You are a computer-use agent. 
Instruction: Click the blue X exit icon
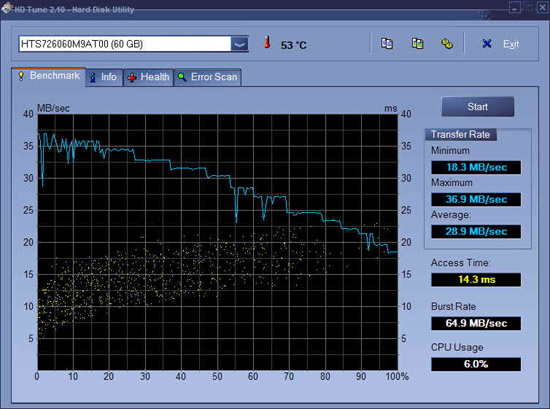click(487, 43)
